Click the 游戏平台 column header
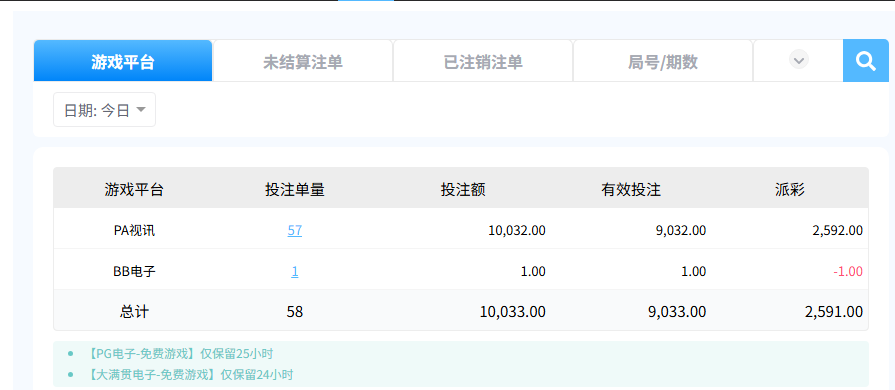The width and height of the screenshot is (895, 390). click(x=134, y=190)
